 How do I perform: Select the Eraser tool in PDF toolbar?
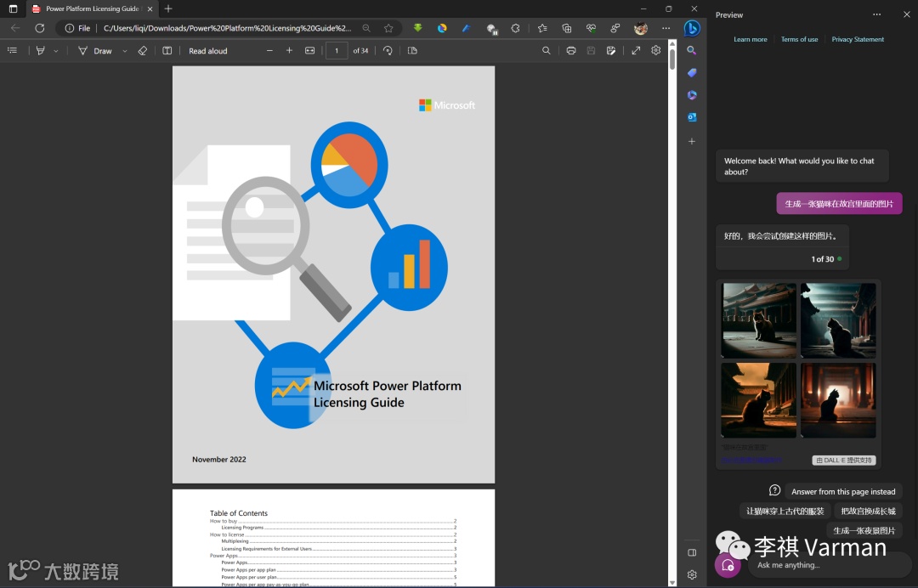click(143, 51)
